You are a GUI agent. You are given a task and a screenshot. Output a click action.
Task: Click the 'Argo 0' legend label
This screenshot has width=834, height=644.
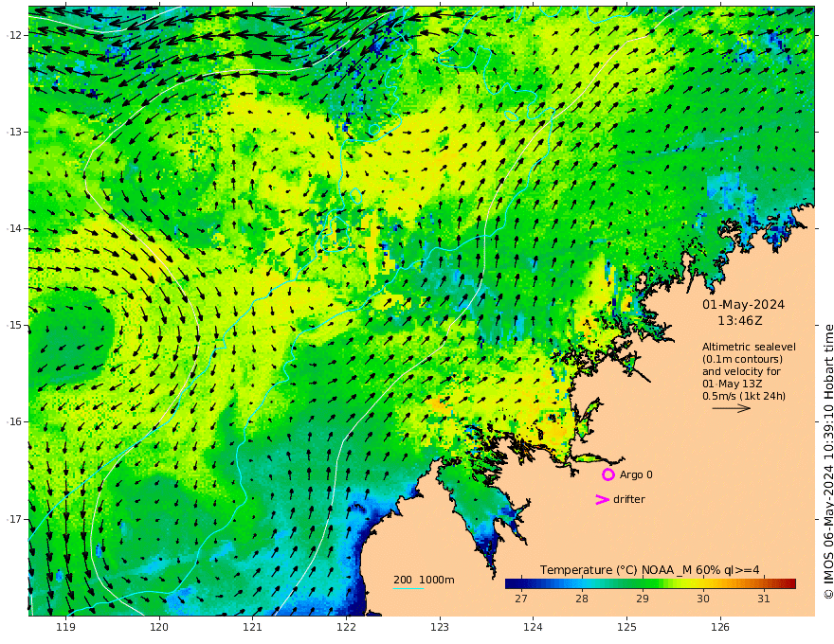click(636, 474)
